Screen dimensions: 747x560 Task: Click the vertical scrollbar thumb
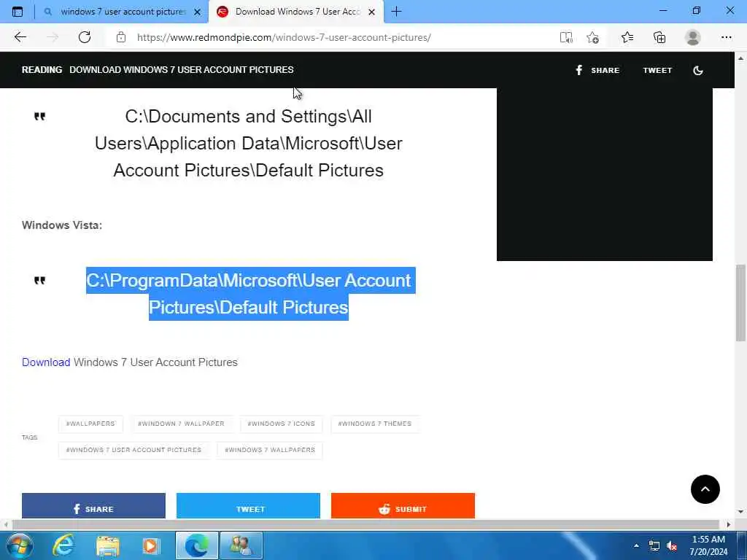click(741, 303)
